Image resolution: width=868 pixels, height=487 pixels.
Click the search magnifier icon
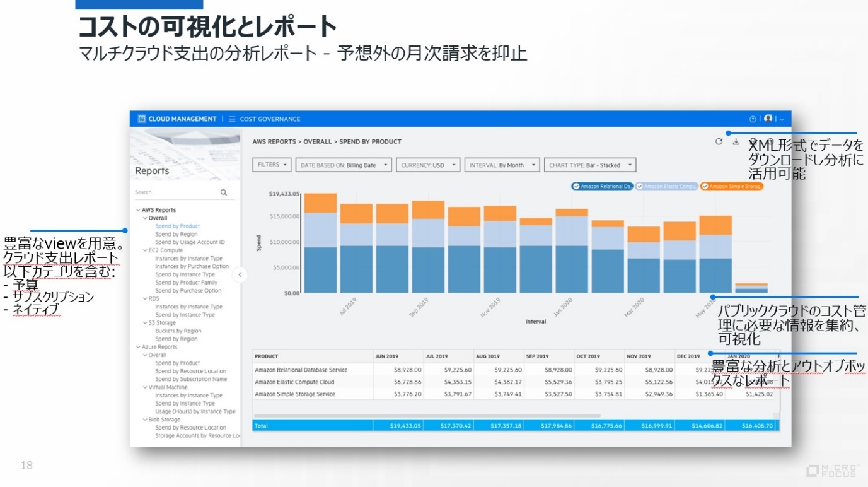tap(223, 192)
